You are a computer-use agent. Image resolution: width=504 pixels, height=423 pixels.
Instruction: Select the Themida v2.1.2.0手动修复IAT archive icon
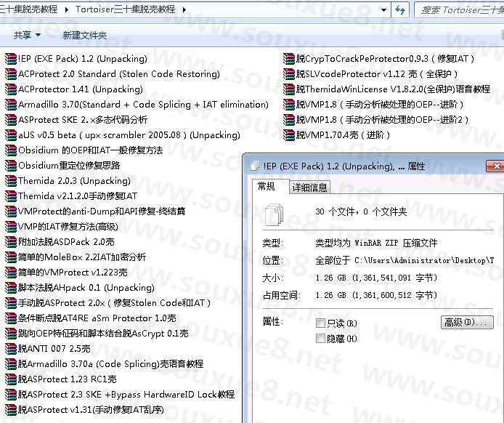[x=11, y=196]
